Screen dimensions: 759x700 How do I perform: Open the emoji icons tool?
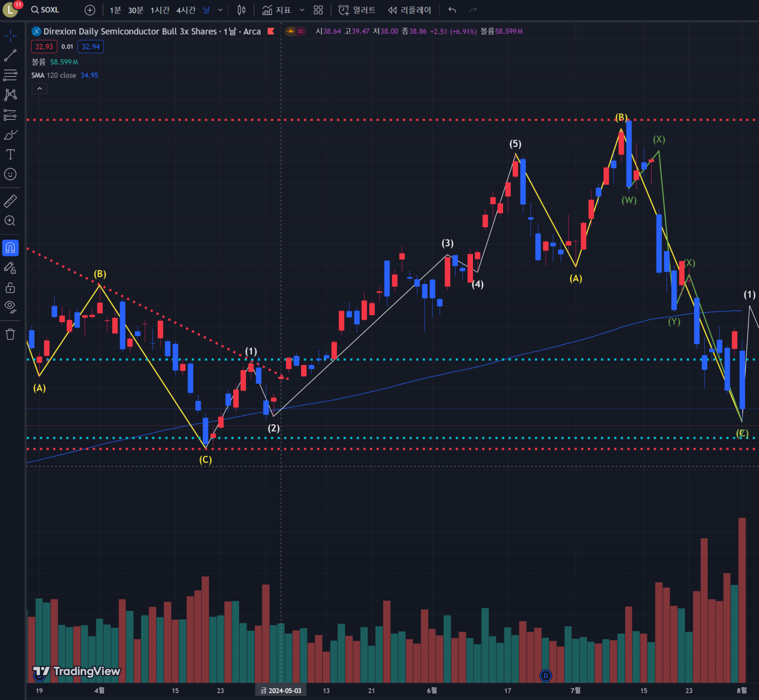pos(10,174)
